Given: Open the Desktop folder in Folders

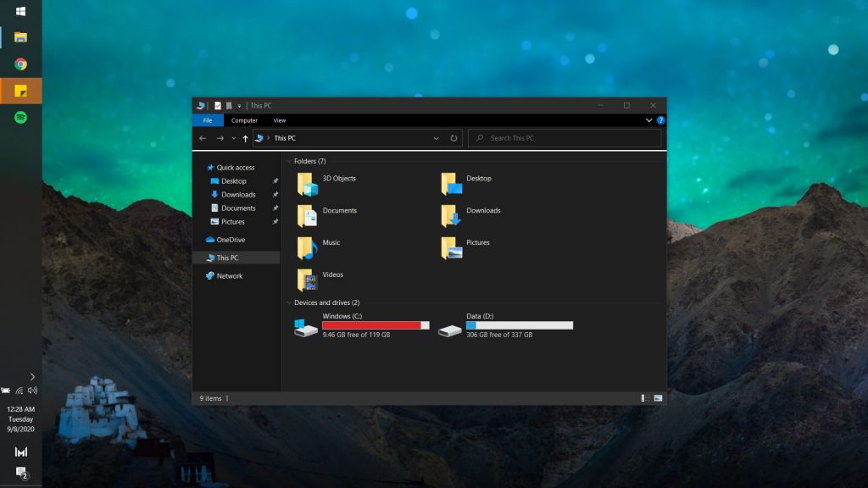Looking at the screenshot, I should point(466,184).
